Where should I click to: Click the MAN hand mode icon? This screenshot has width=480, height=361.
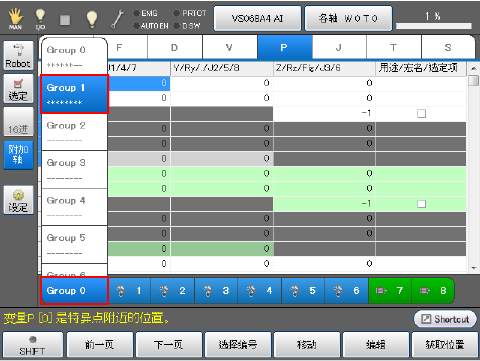(x=15, y=19)
